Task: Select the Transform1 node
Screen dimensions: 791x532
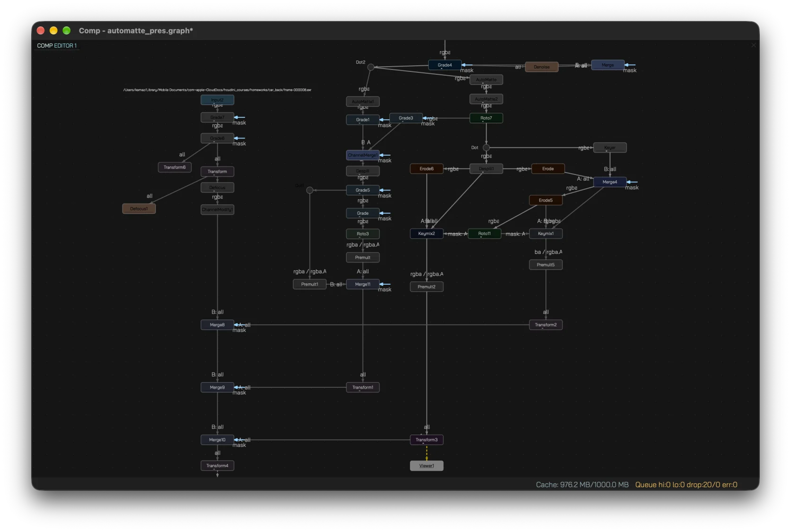Action: pos(363,387)
